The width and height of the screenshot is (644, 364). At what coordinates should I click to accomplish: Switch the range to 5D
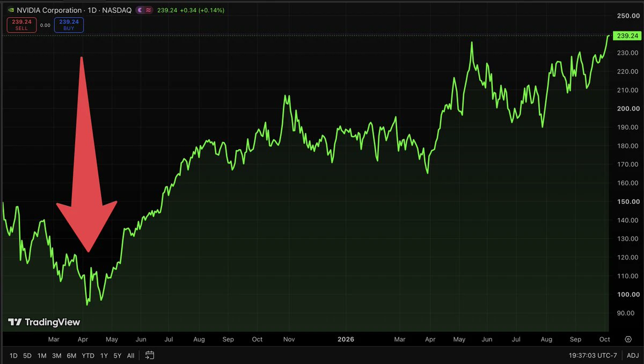pos(27,355)
